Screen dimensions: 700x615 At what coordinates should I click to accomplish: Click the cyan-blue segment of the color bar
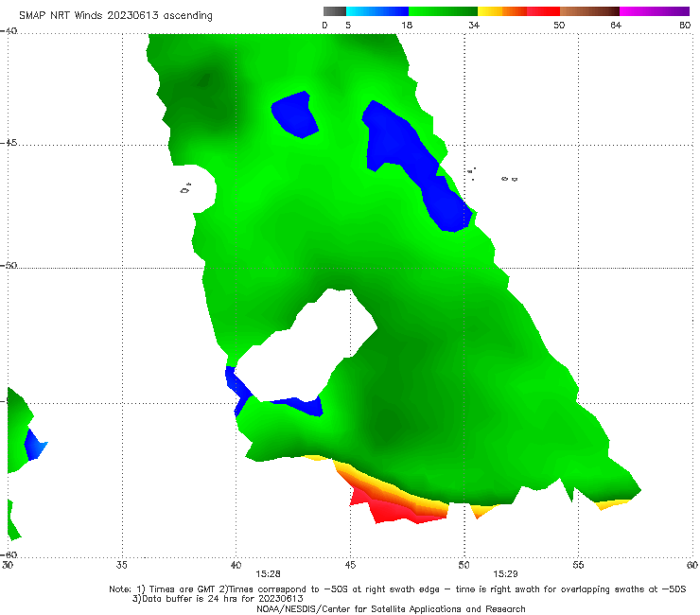(377, 11)
